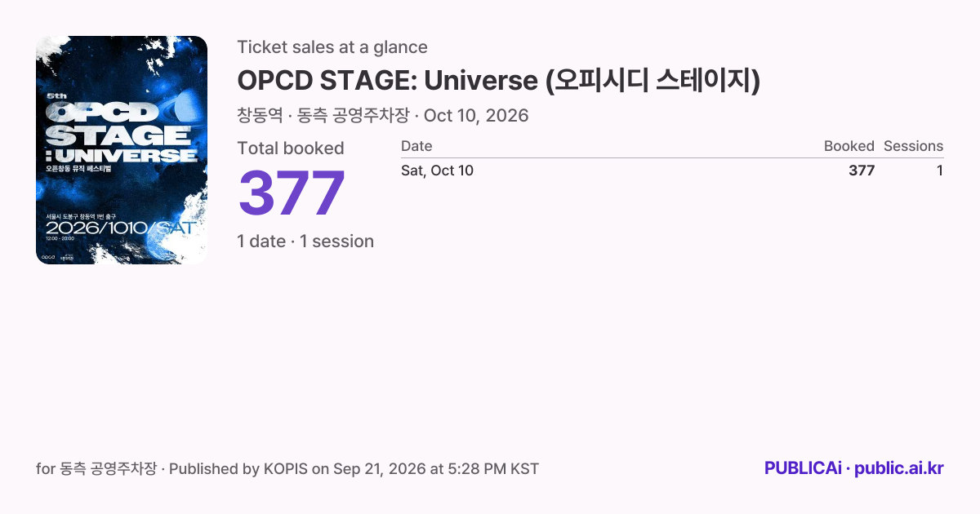Click the PUBLICAi brand name
Image resolution: width=980 pixels, height=514 pixels.
803,468
